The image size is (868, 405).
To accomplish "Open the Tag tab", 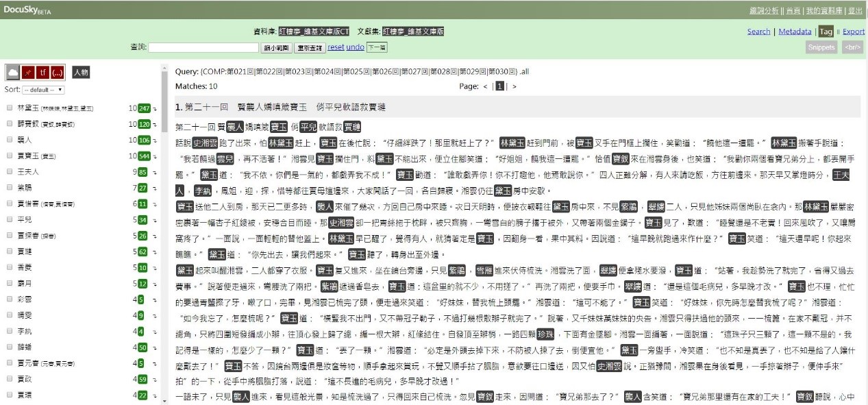I will click(x=825, y=32).
